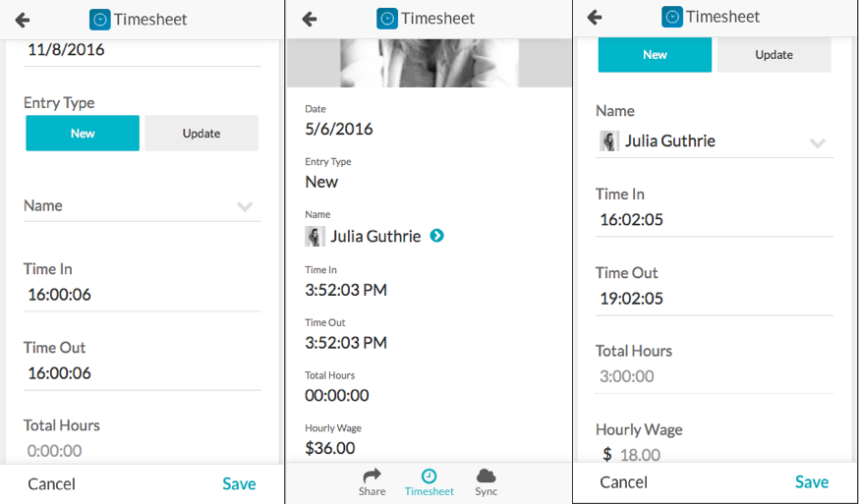Viewport: 859px width, 504px height.
Task: Select Update entry type in left panel
Action: (201, 133)
